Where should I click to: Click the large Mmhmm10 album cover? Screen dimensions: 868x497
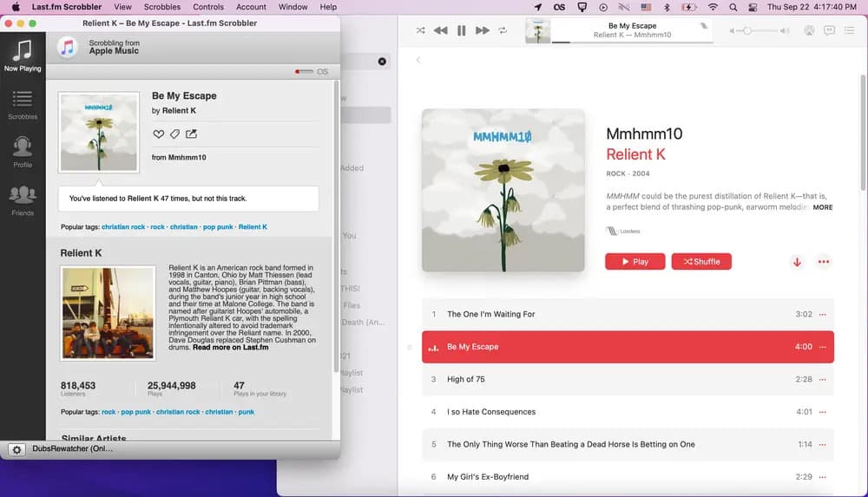[503, 191]
